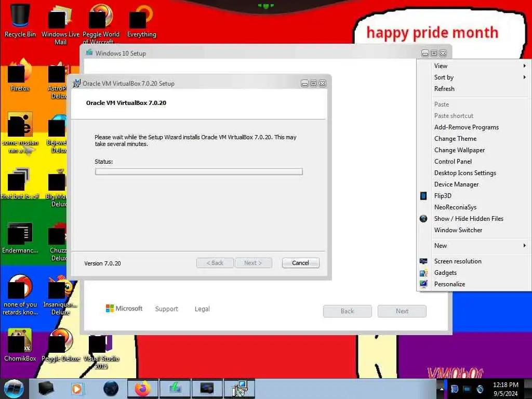Expand the New submenu

point(474,246)
